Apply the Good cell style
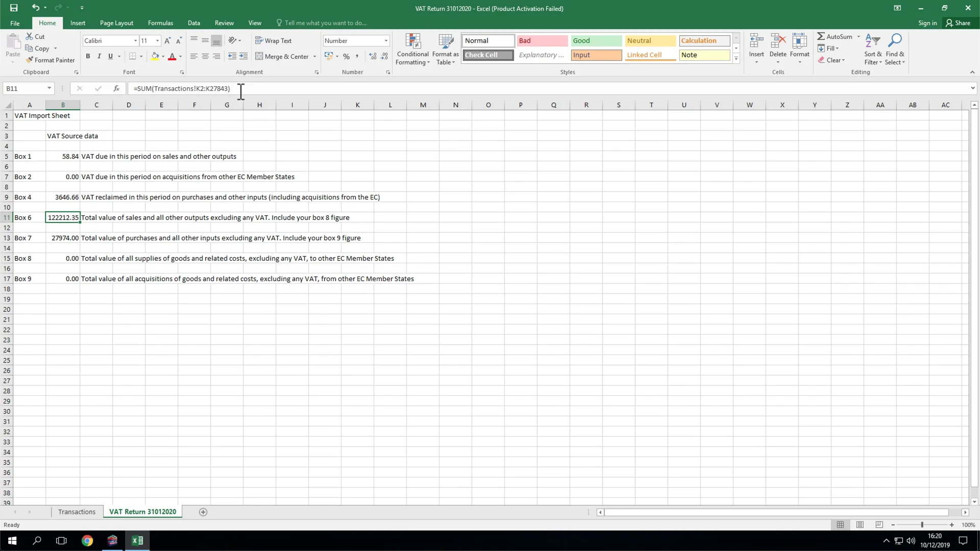 pos(596,41)
